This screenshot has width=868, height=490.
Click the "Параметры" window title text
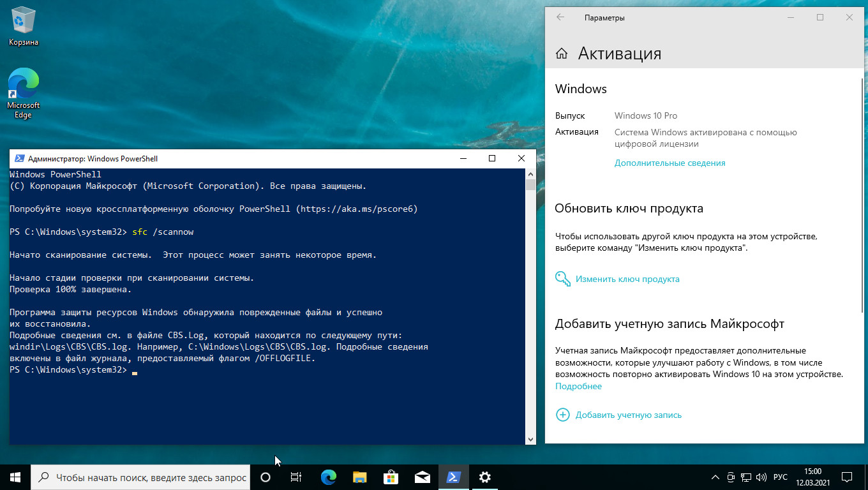[x=604, y=18]
